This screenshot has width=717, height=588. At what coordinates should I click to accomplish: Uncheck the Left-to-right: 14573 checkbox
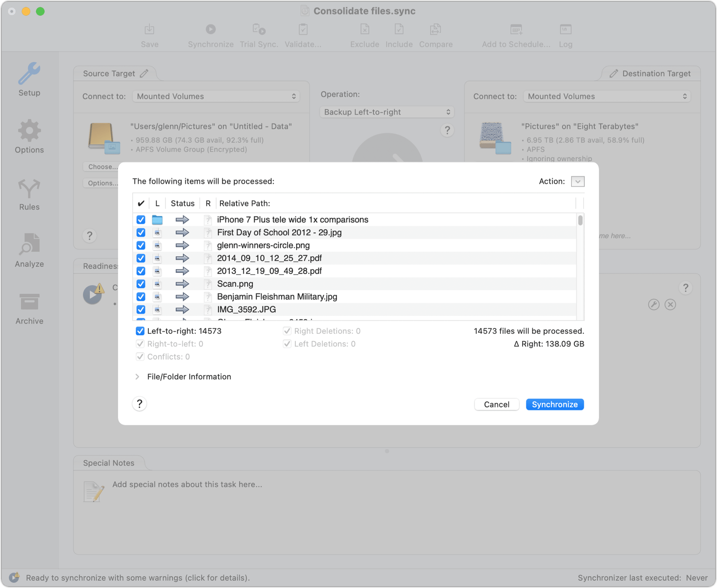[140, 331]
